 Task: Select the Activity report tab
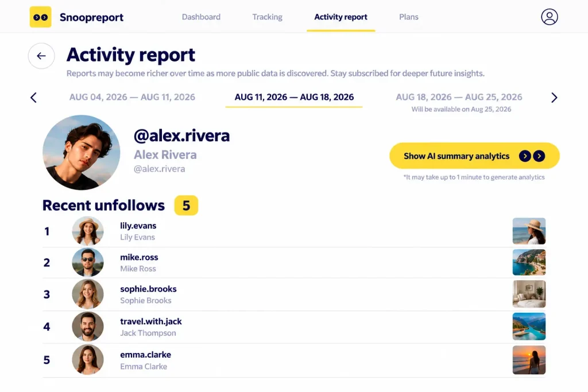341,17
